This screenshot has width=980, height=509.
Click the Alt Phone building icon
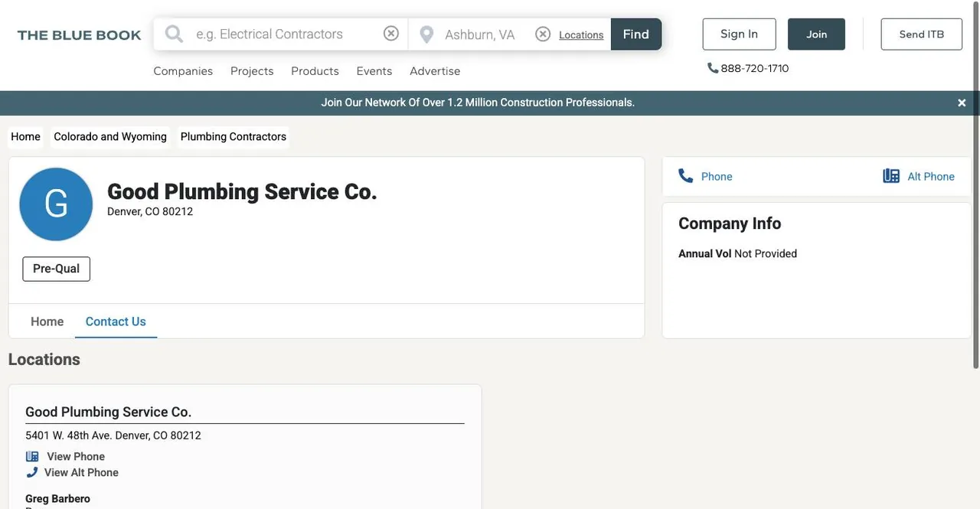point(891,176)
